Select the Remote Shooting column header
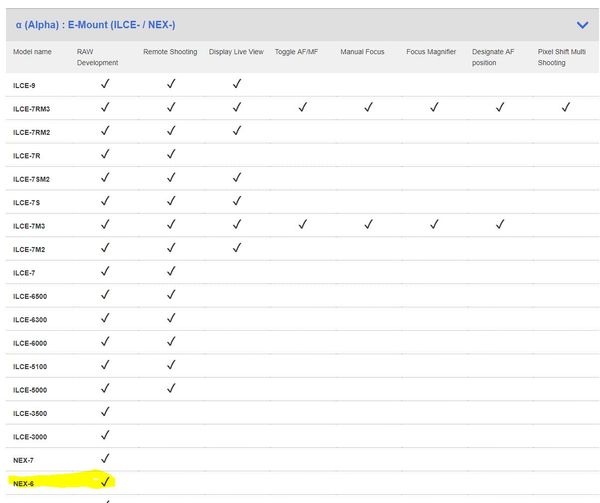 (x=170, y=51)
